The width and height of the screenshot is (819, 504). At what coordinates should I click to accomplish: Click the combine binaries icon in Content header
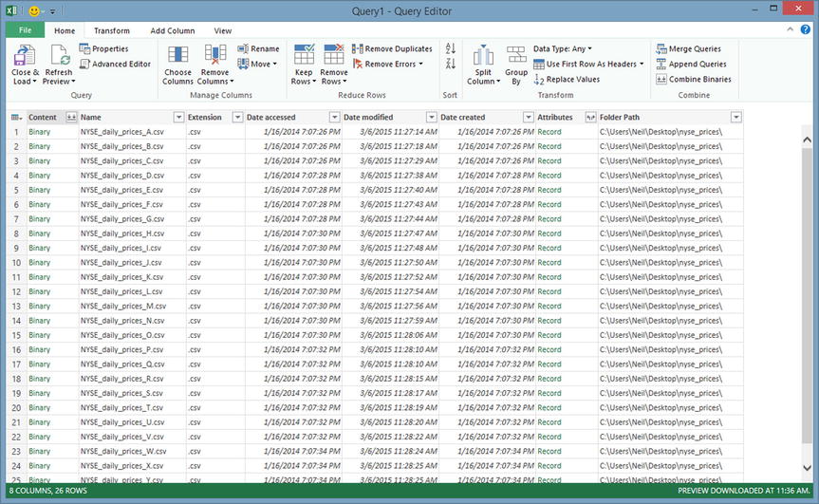click(x=71, y=117)
